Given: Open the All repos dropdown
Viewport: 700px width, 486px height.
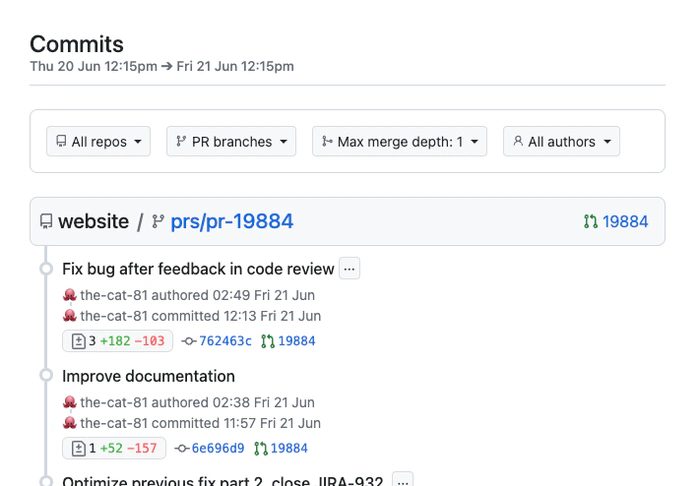Looking at the screenshot, I should 98,142.
